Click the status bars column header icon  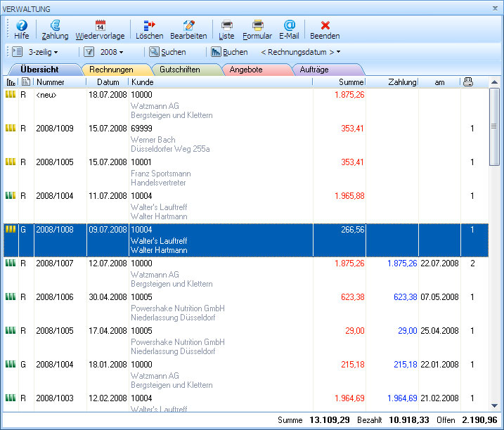(x=11, y=82)
